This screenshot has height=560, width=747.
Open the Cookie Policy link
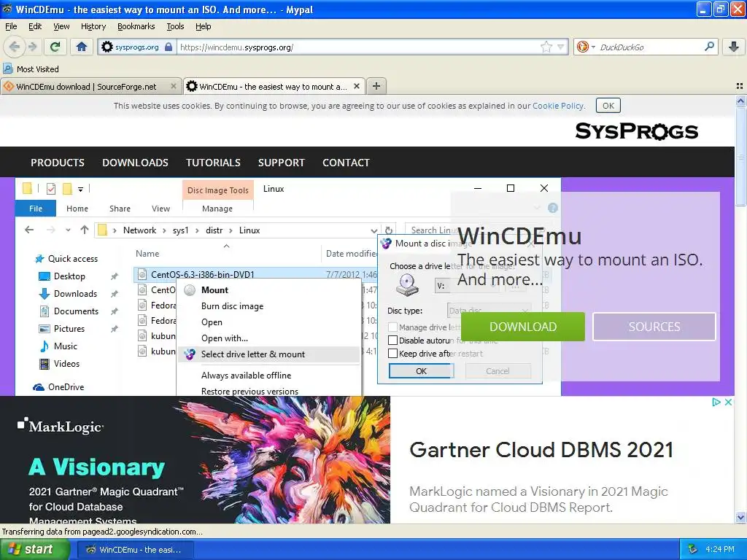tap(558, 106)
